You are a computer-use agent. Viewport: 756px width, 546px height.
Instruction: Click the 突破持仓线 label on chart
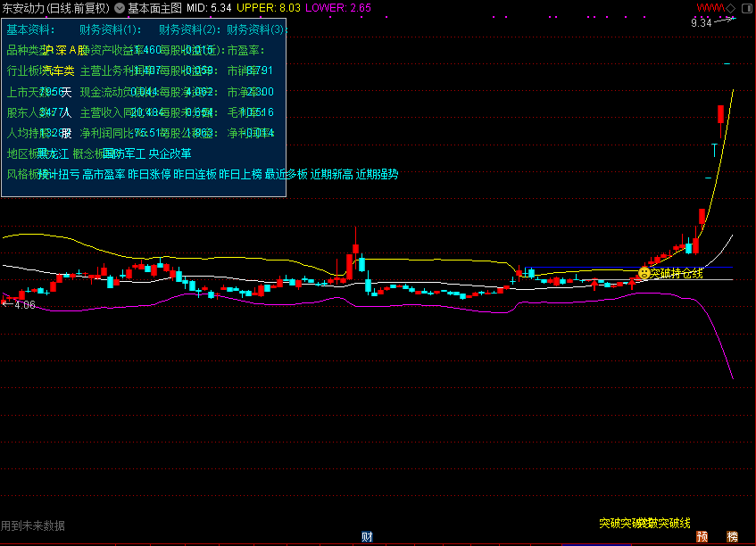pos(677,273)
